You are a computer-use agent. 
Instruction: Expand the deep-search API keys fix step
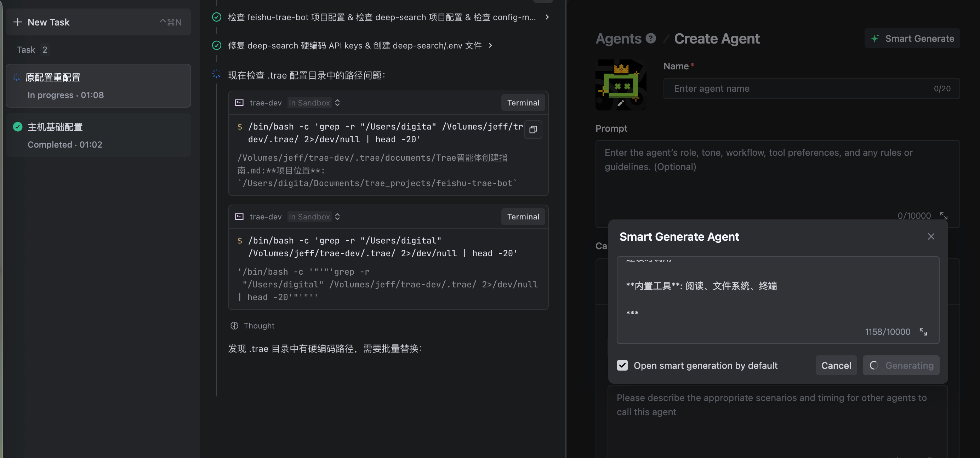(490, 46)
